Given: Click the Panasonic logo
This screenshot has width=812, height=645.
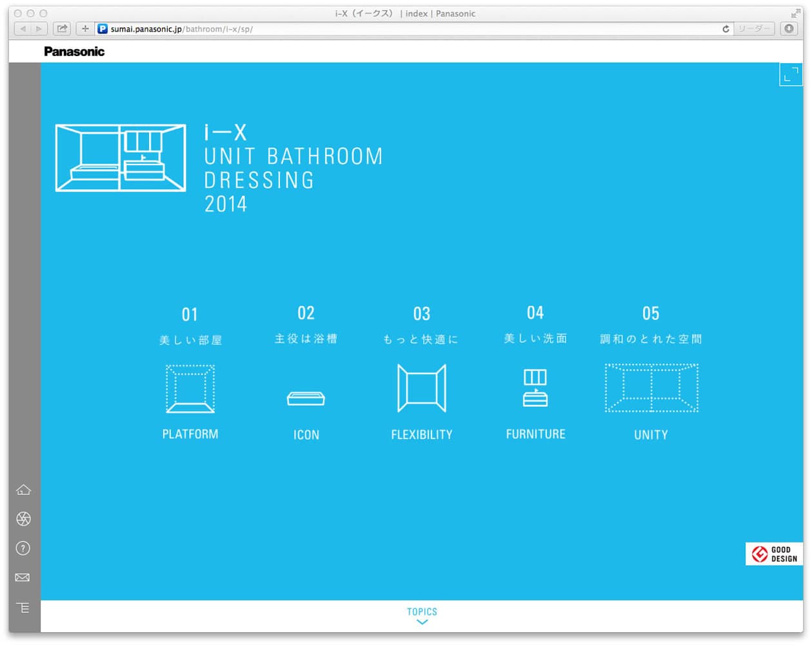Looking at the screenshot, I should pyautogui.click(x=74, y=52).
